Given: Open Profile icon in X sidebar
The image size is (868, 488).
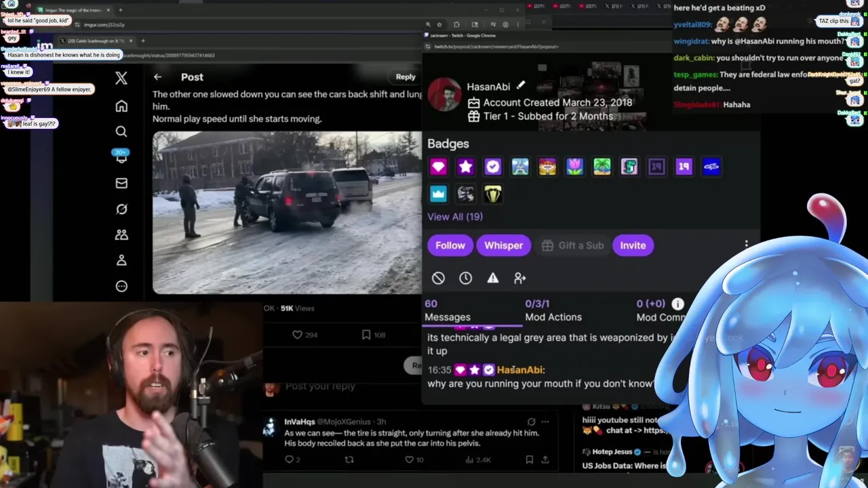Looking at the screenshot, I should pos(121,260).
